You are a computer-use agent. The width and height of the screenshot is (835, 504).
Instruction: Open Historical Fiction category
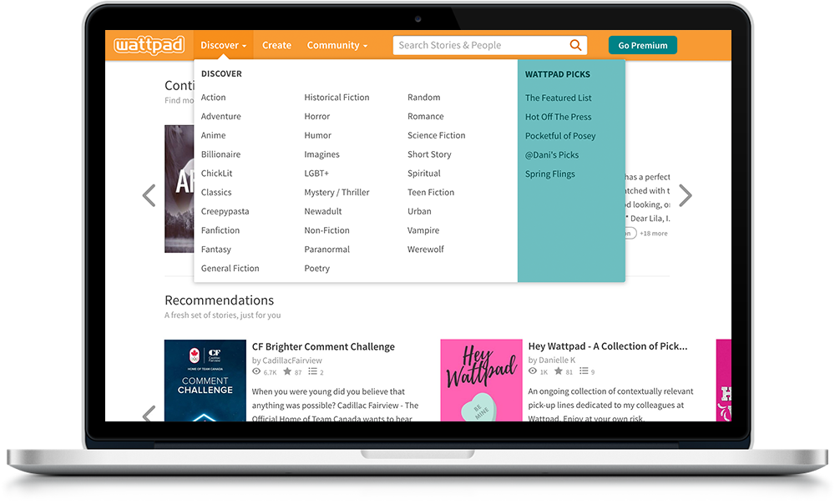click(337, 98)
